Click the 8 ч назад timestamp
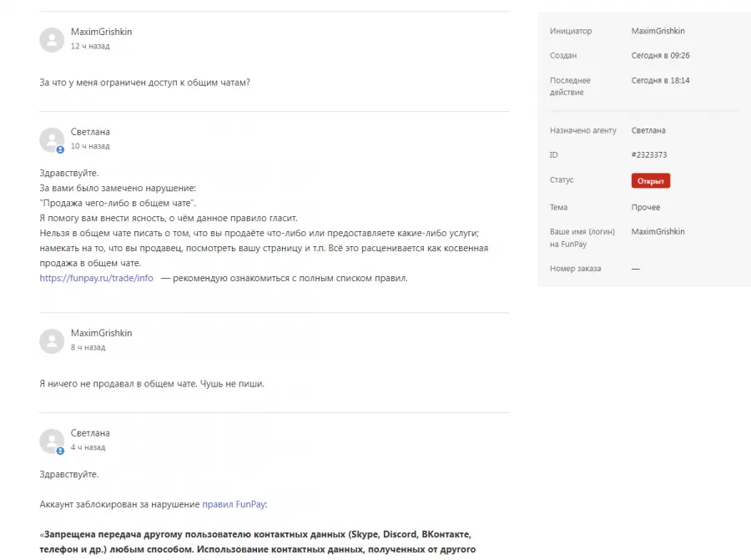Image resolution: width=751 pixels, height=560 pixels. [x=88, y=347]
